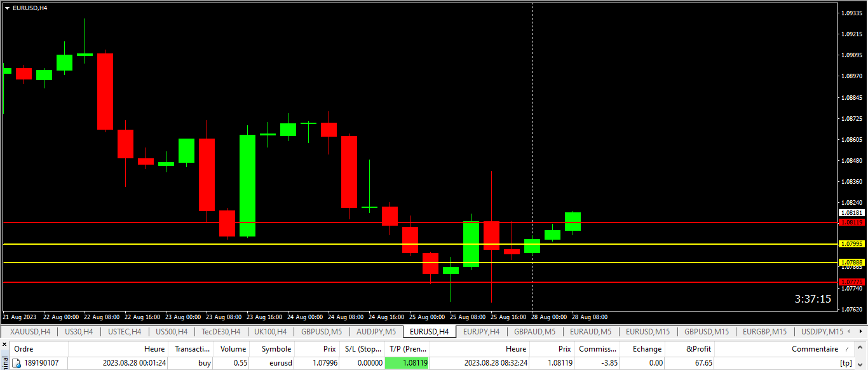The height and width of the screenshot is (370, 868).
Task: Click the Commentaire column header
Action: (x=815, y=348)
